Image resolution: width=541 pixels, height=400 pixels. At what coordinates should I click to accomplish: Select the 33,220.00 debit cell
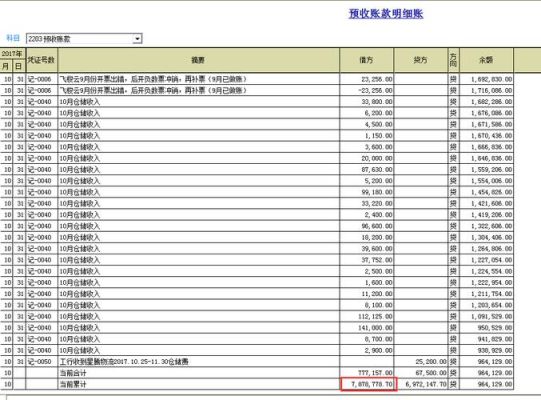click(366, 204)
